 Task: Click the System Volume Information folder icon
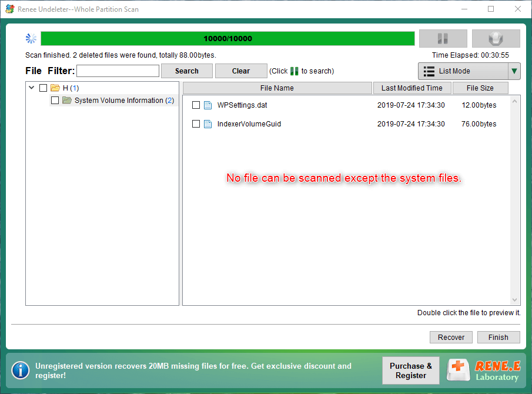(x=67, y=101)
